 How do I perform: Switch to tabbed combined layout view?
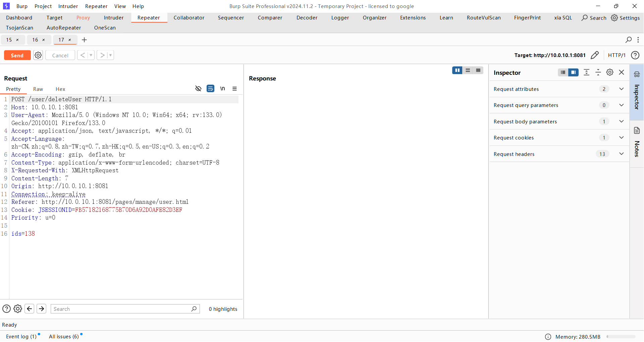coord(478,70)
